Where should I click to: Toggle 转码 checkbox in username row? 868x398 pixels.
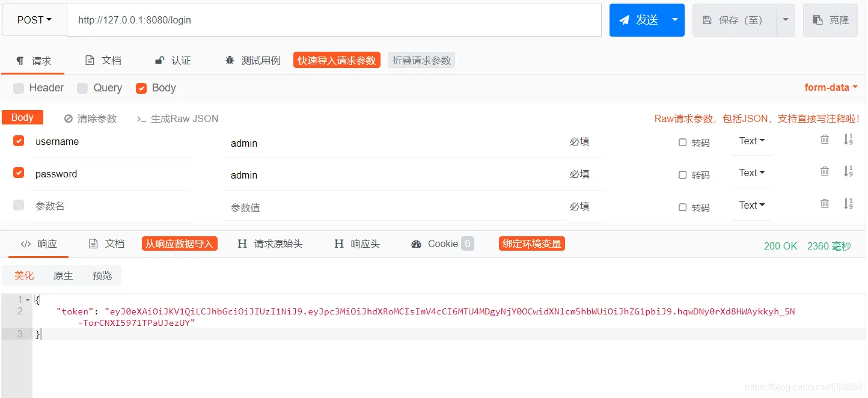(x=682, y=142)
